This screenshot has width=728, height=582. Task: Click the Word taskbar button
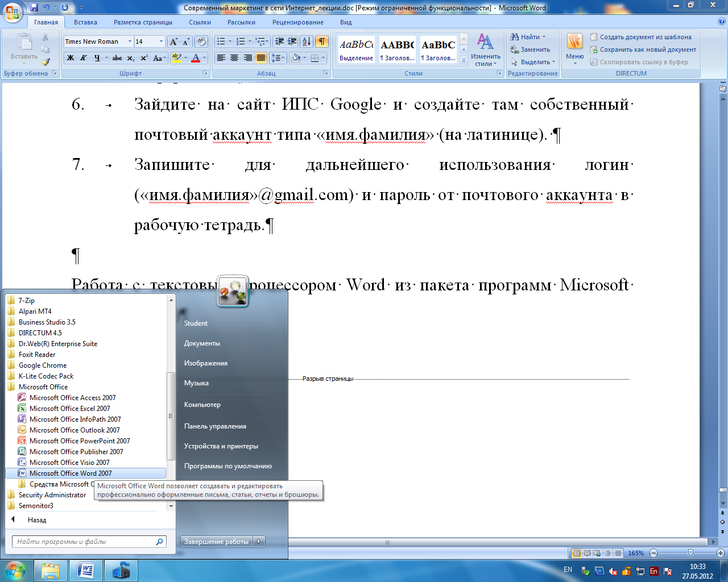[86, 571]
